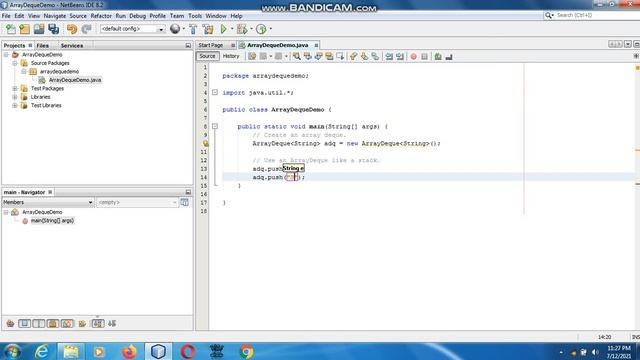Expand the Libraries tree node
The height and width of the screenshot is (360, 640).
click(x=15, y=97)
